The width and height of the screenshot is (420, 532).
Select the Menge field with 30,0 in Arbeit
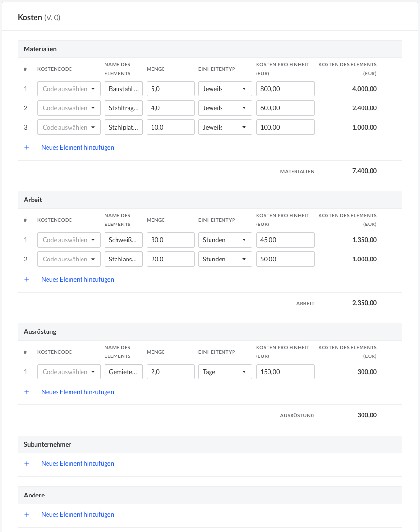(170, 240)
